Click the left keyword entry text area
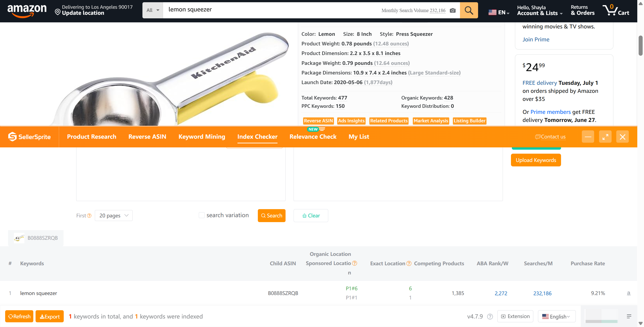 click(181, 174)
